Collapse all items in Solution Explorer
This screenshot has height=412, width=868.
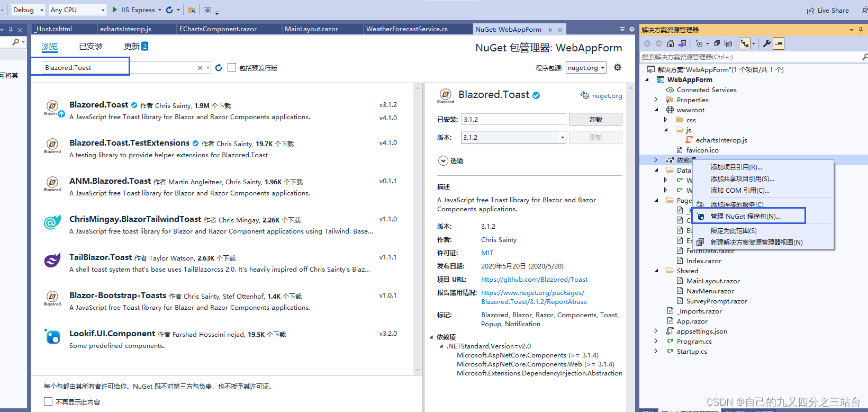pyautogui.click(x=717, y=43)
